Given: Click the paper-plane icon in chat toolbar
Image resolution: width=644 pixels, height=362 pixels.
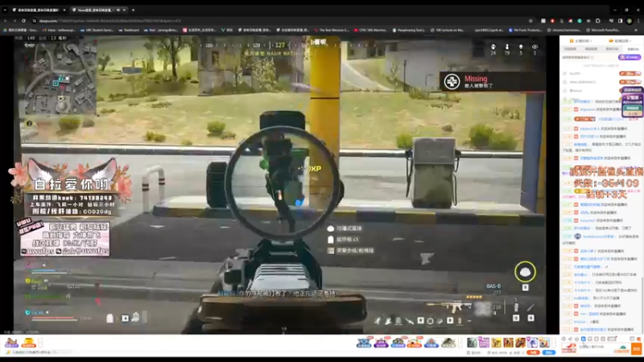Looking at the screenshot, I should click(x=570, y=339).
